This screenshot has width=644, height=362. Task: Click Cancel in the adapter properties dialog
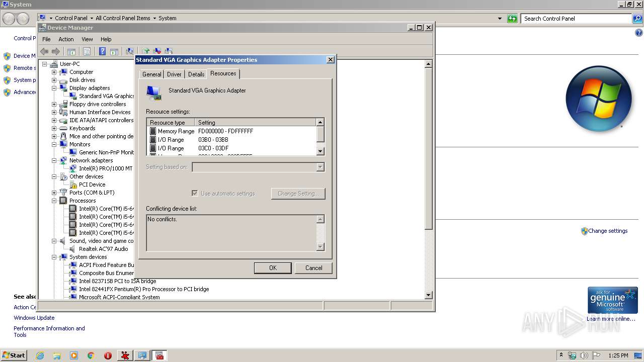click(313, 268)
